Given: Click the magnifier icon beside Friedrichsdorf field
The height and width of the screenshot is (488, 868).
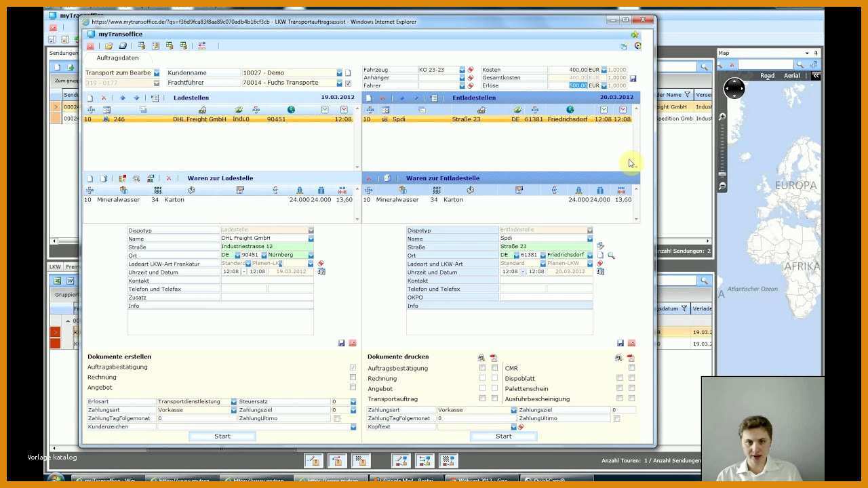Looking at the screenshot, I should tap(611, 256).
